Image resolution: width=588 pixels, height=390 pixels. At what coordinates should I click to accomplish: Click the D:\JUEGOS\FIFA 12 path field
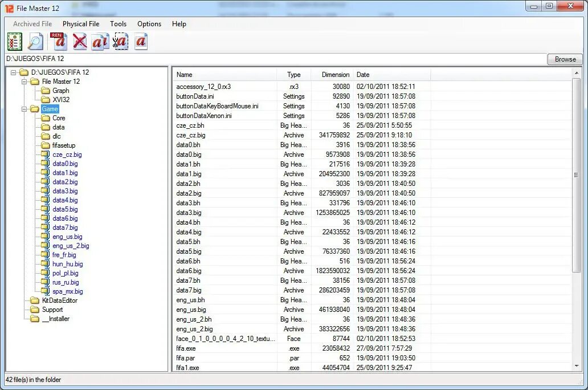pyautogui.click(x=275, y=59)
